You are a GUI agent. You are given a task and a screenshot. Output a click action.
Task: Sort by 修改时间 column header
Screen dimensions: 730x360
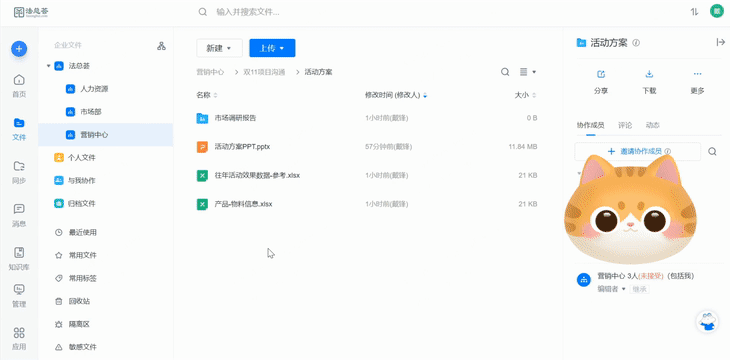coord(396,95)
